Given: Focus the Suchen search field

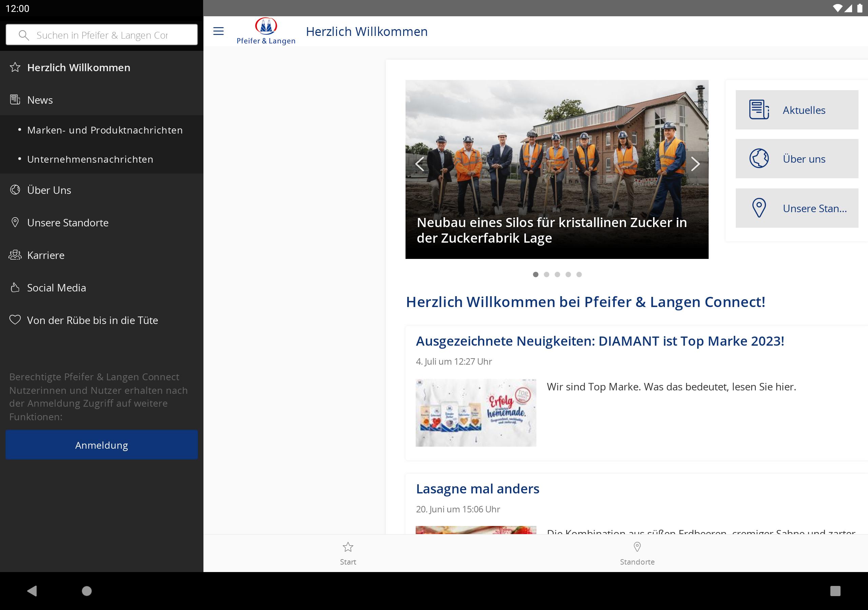Looking at the screenshot, I should (x=102, y=35).
